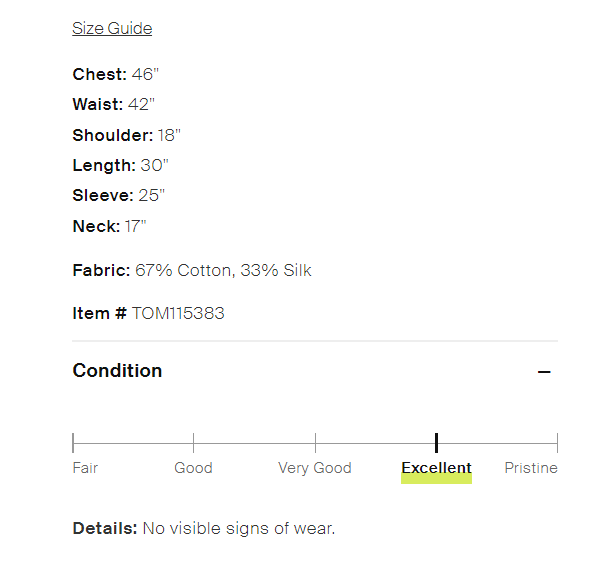
Task: Click the tick mark above Very Good
Action: [x=315, y=442]
